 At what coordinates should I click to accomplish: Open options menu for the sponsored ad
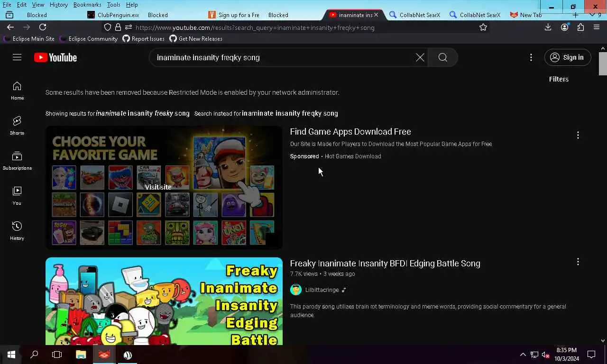[578, 136]
